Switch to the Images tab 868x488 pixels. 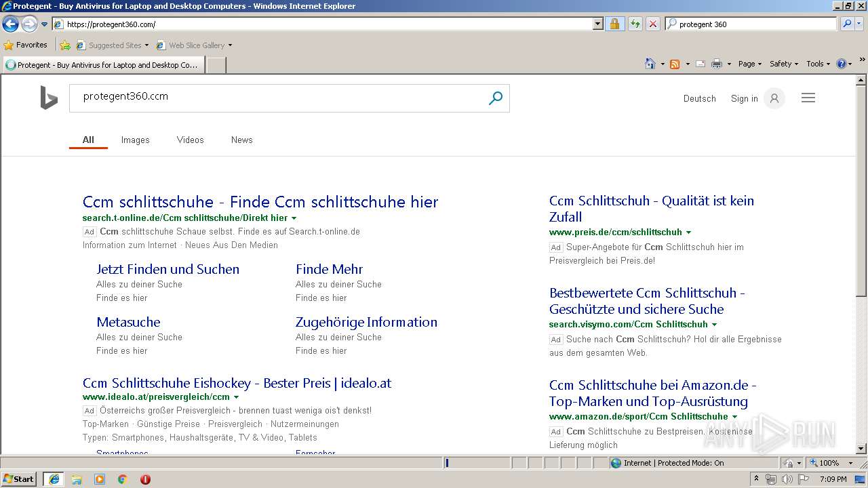(x=135, y=140)
